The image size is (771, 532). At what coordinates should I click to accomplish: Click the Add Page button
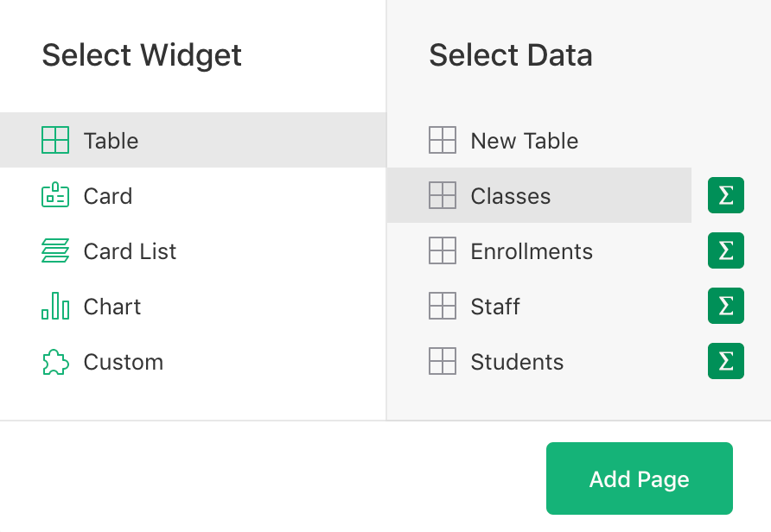click(639, 478)
